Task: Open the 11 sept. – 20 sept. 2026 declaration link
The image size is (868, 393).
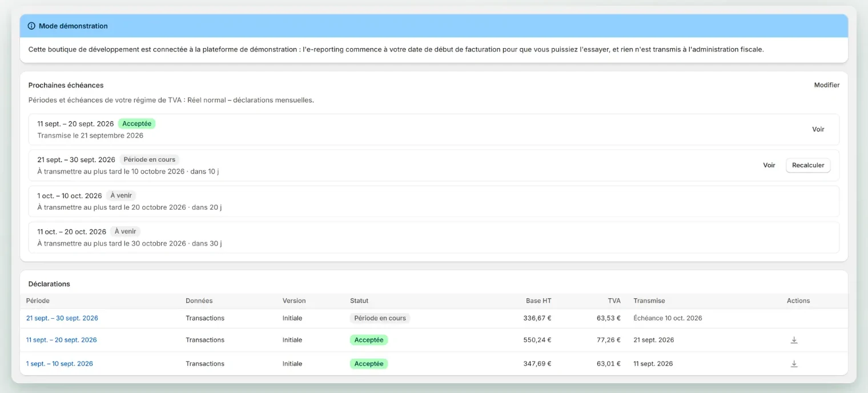Action: (62, 340)
